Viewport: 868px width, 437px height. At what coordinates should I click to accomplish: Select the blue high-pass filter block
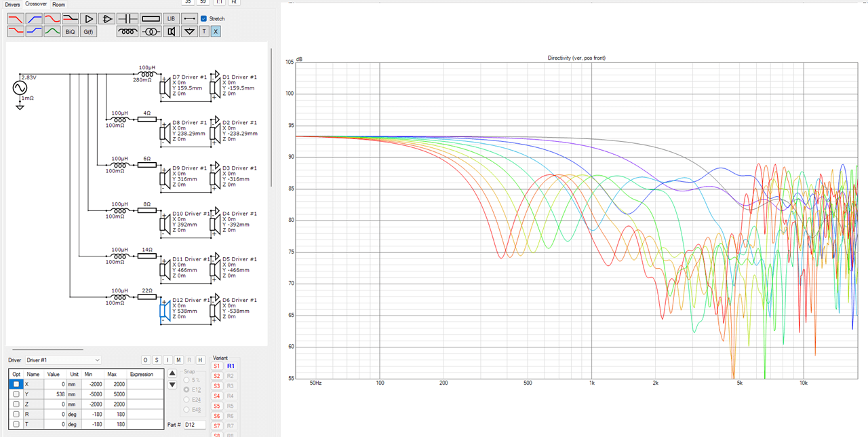click(x=34, y=19)
